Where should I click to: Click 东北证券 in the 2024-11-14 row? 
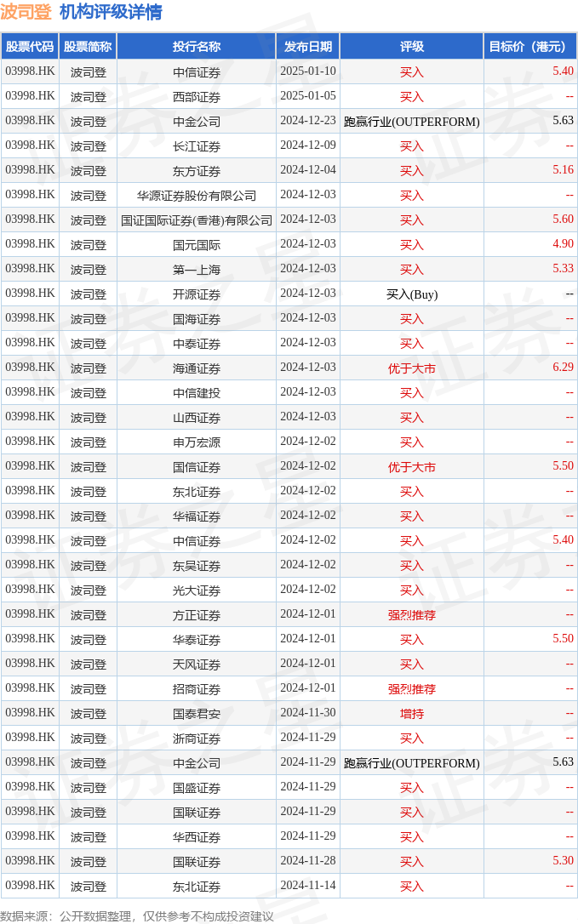point(197,887)
